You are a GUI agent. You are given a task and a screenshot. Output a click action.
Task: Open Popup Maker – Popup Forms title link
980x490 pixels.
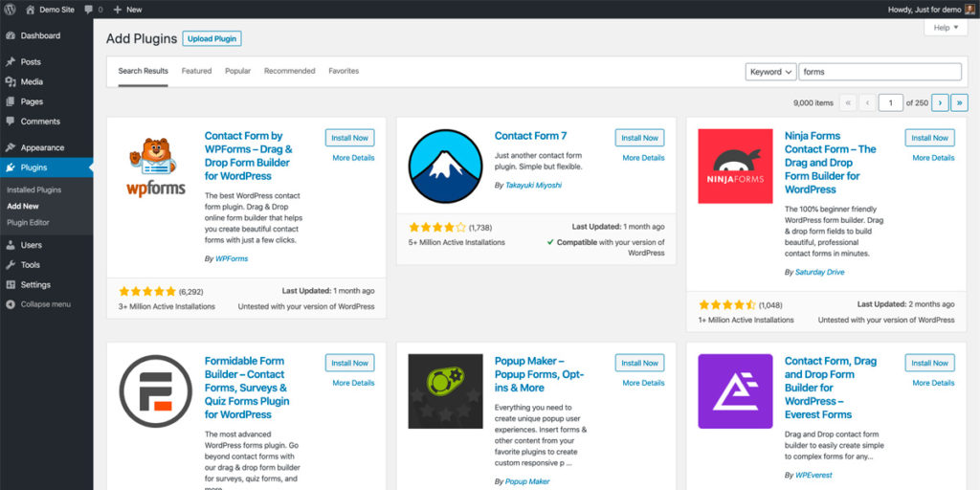pyautogui.click(x=540, y=374)
